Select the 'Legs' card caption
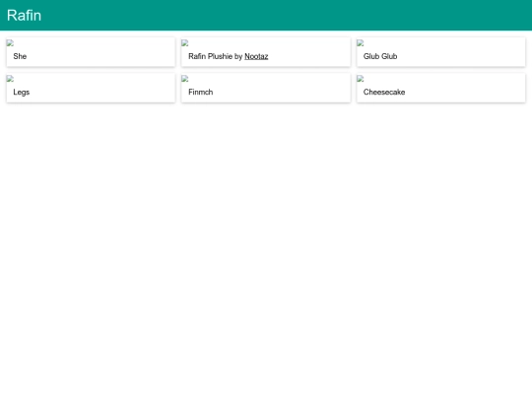This screenshot has height=399, width=532. click(x=22, y=93)
